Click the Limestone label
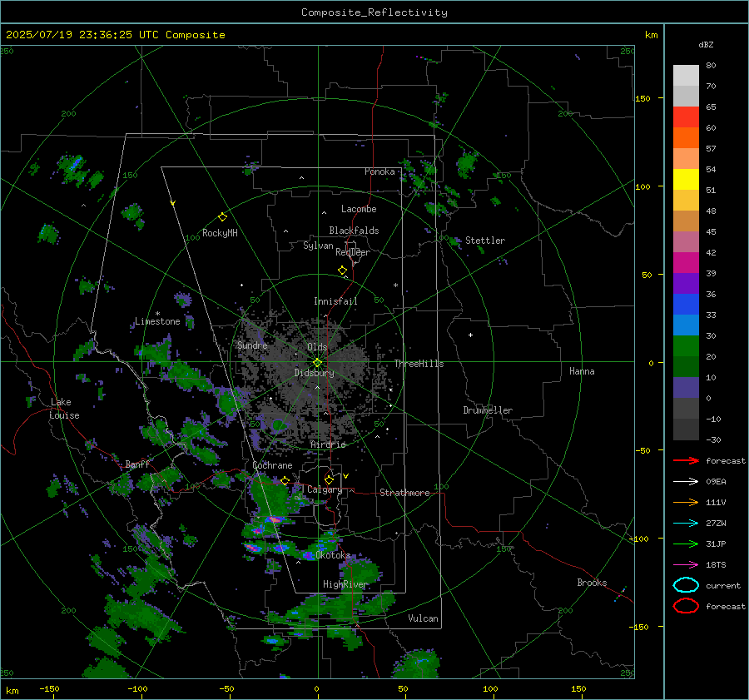Screen dimensions: 749x700 pyautogui.click(x=157, y=321)
